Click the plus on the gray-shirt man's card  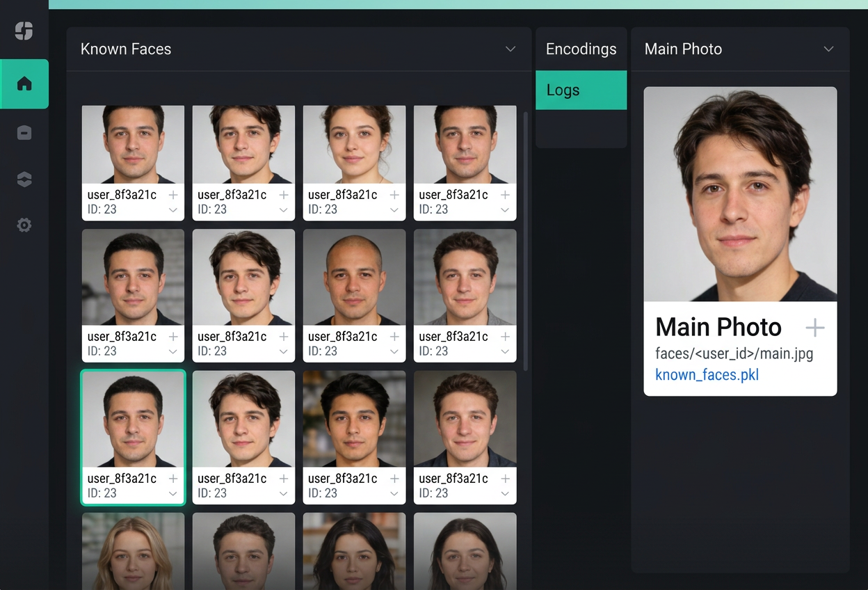coord(504,337)
